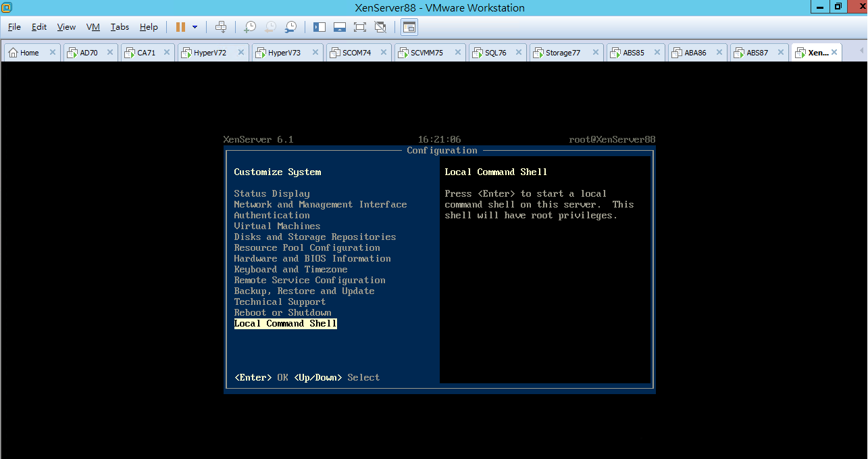868x459 pixels.
Task: Open the power options dropdown arrow
Action: (x=195, y=27)
